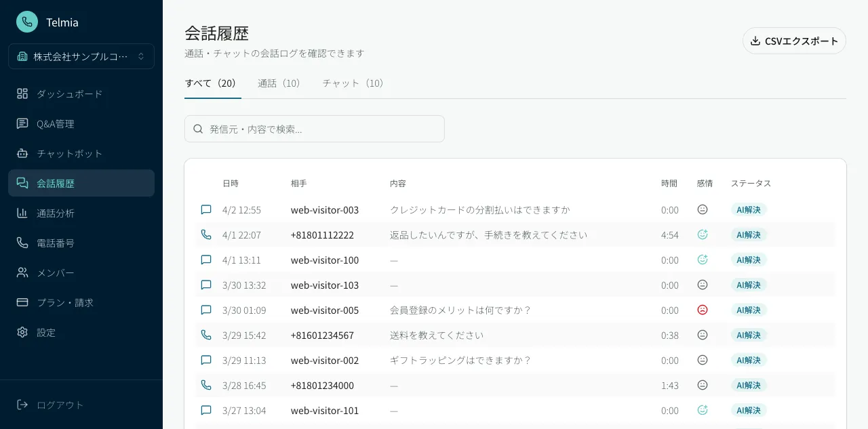The image size is (868, 429).
Task: Click the チャットボット robot icon
Action: point(22,153)
